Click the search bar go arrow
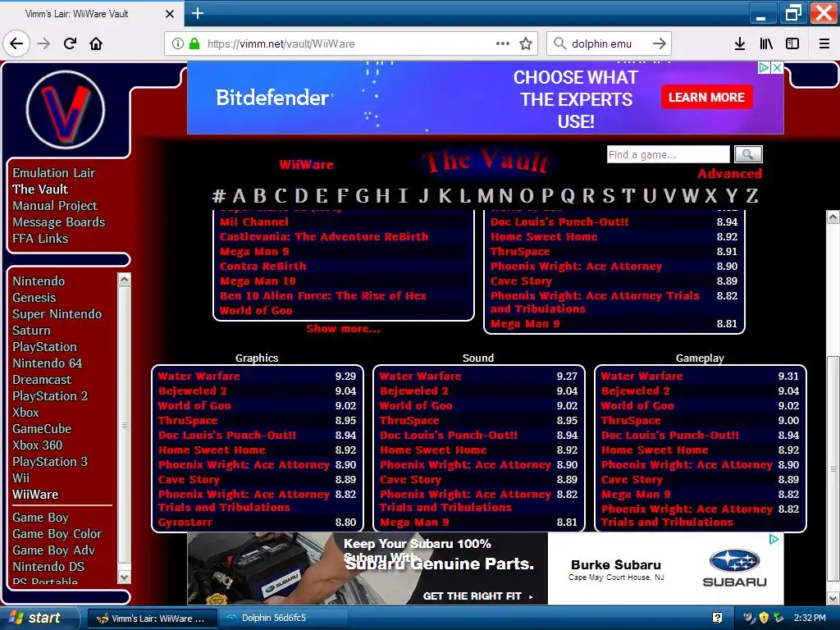 (660, 43)
